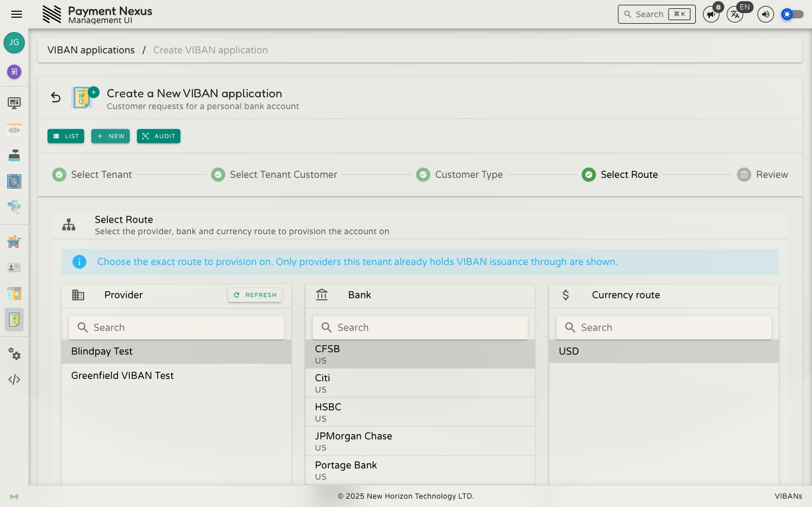Open the ID card sidebar icon
The width and height of the screenshot is (812, 507).
14,267
